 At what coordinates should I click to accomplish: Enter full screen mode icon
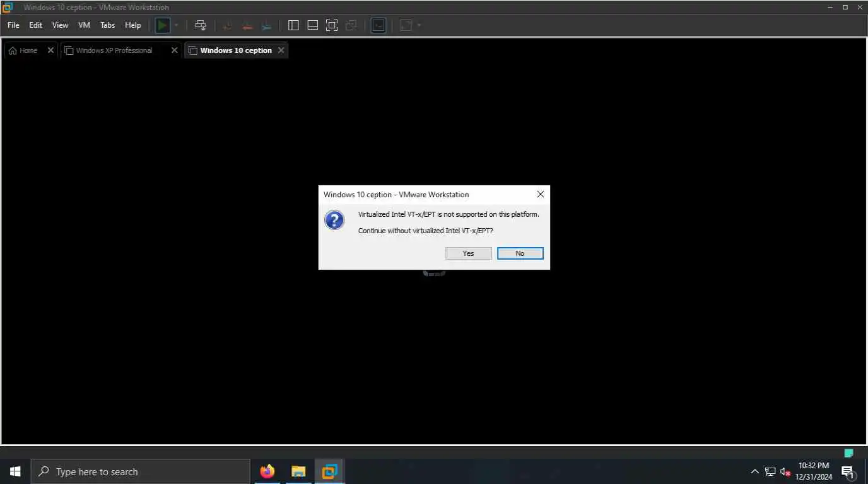coord(332,25)
